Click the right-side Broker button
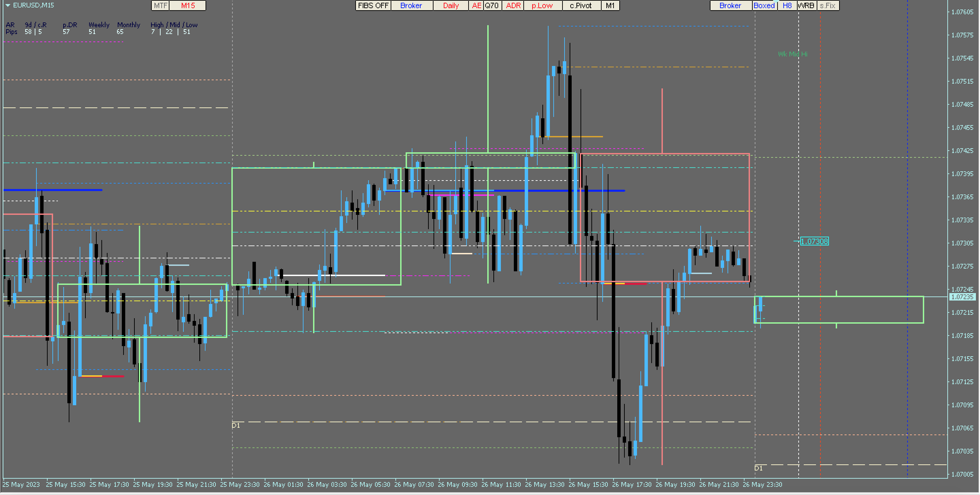Image resolution: width=980 pixels, height=495 pixels. (730, 6)
